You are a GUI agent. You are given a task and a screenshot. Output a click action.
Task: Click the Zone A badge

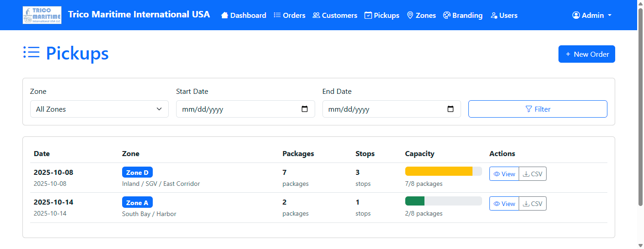tap(137, 202)
